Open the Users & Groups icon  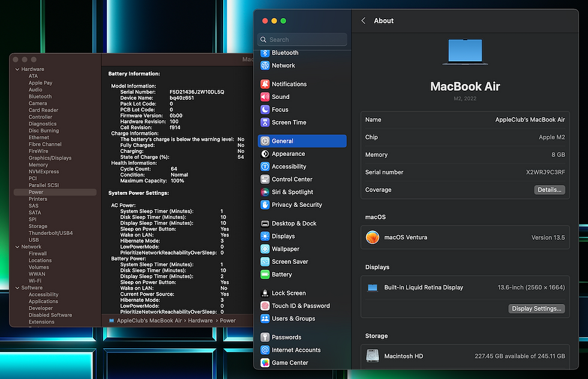[x=265, y=318]
